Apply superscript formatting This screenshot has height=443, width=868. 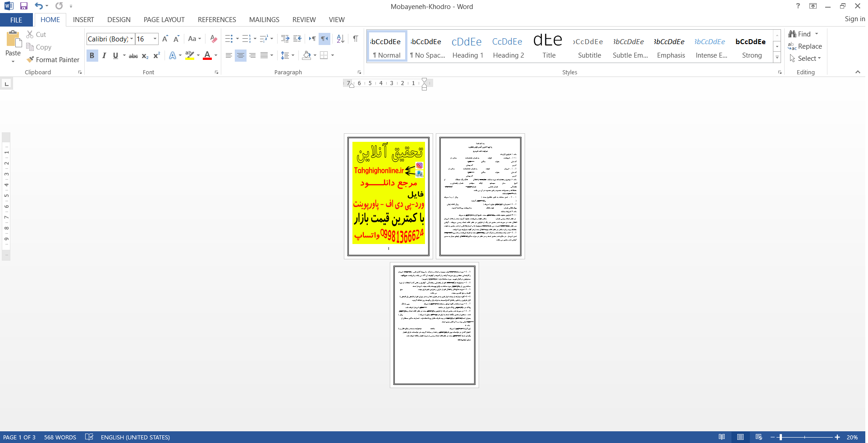coord(157,56)
